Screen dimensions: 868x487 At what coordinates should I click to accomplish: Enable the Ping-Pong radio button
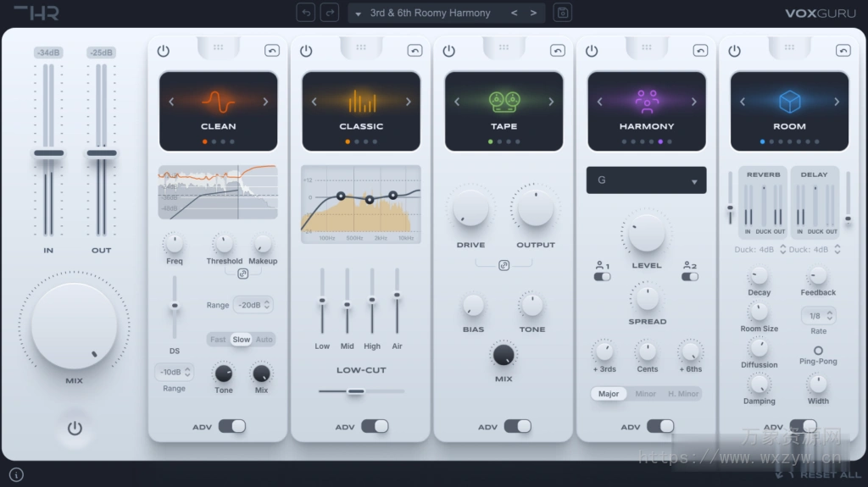pos(818,351)
